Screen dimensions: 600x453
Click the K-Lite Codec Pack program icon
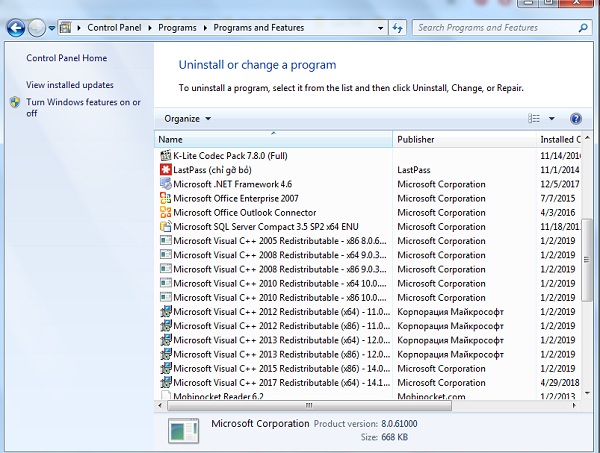point(165,156)
